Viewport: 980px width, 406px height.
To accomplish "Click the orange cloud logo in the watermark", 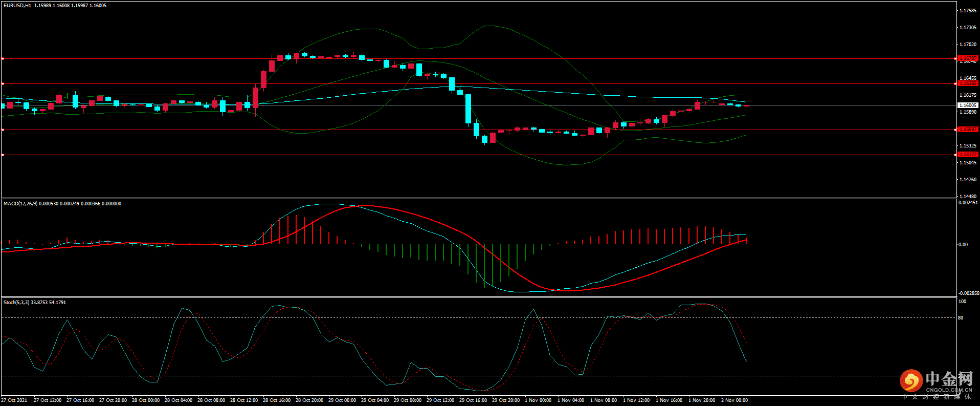I will (x=911, y=381).
